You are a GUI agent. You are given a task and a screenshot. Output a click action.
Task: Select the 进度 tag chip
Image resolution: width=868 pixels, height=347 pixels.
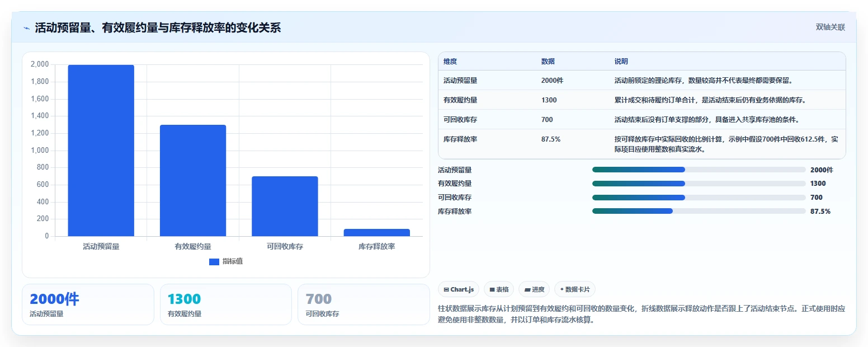tap(534, 289)
